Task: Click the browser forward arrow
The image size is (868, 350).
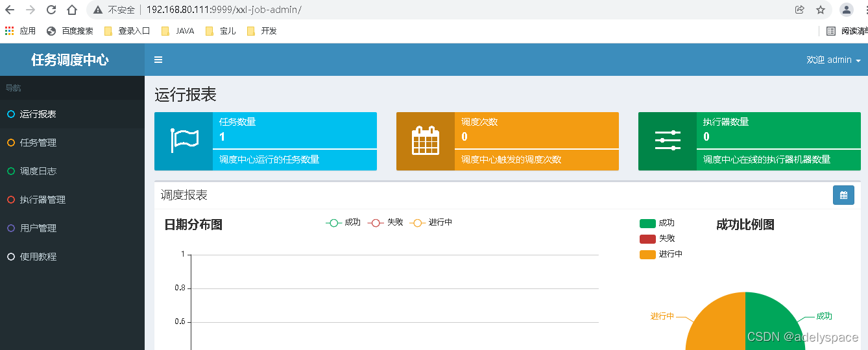Action: tap(30, 10)
